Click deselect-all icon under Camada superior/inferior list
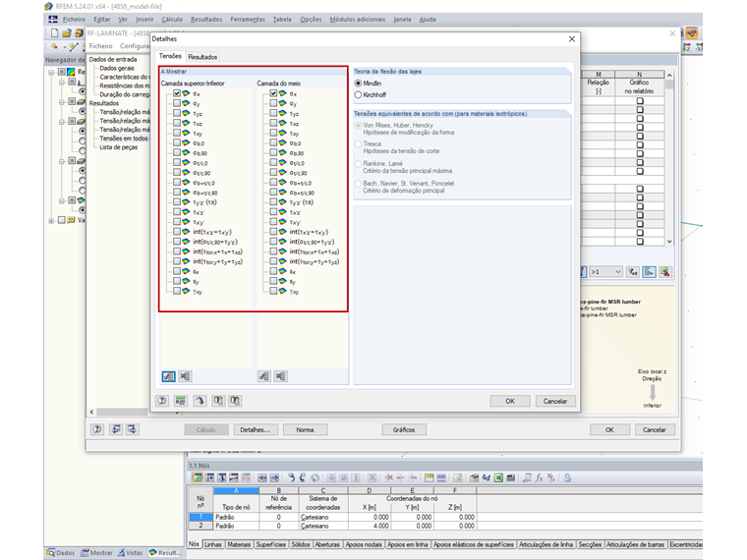Screen dimensions: 747x560 tap(186, 376)
